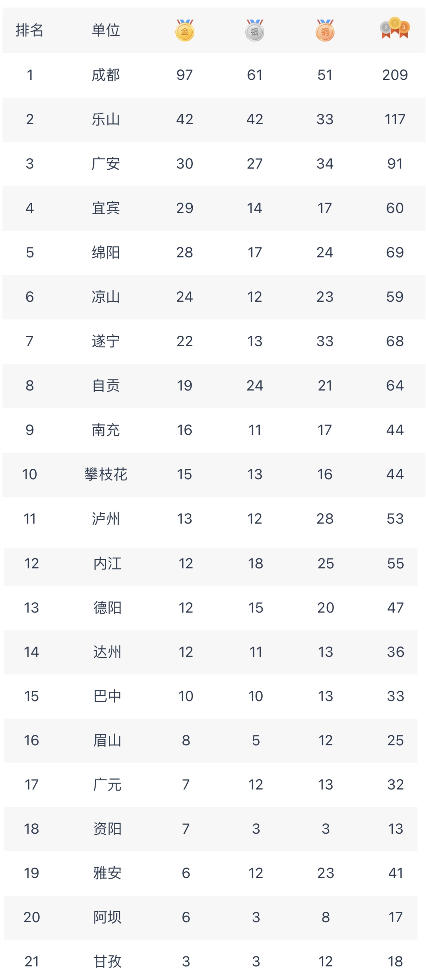This screenshot has height=980, width=426.
Task: Click 乐山's total medal count 117
Action: (395, 119)
